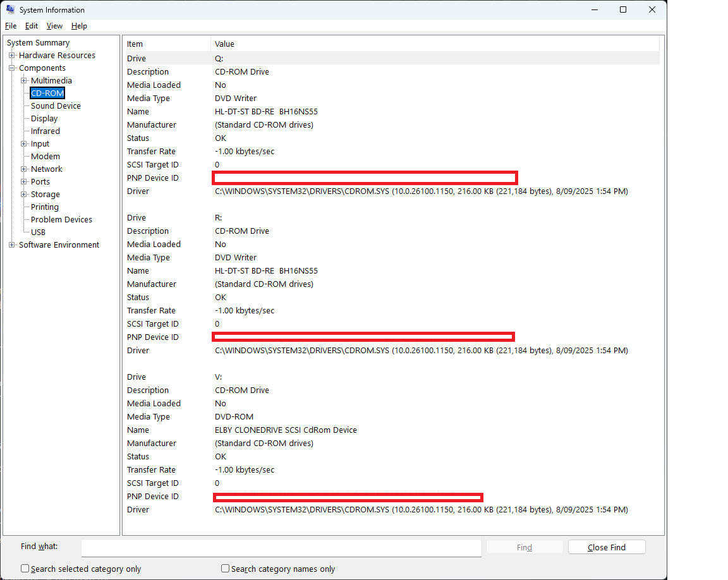Collapse the Components node
This screenshot has width=728, height=580.
click(12, 68)
